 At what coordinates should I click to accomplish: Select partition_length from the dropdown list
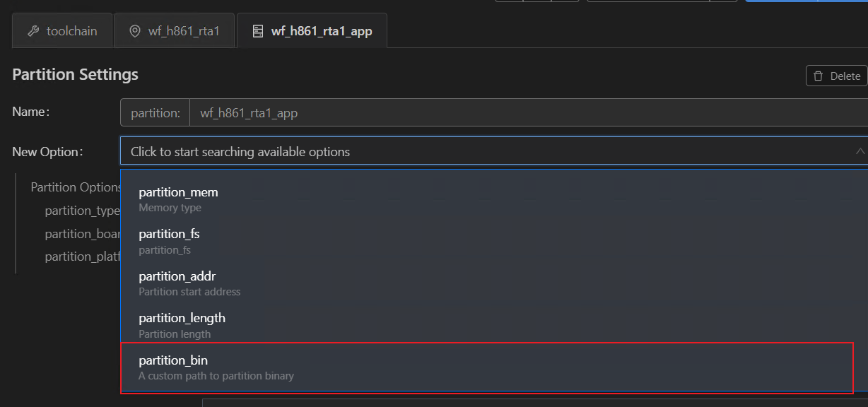[x=182, y=325]
